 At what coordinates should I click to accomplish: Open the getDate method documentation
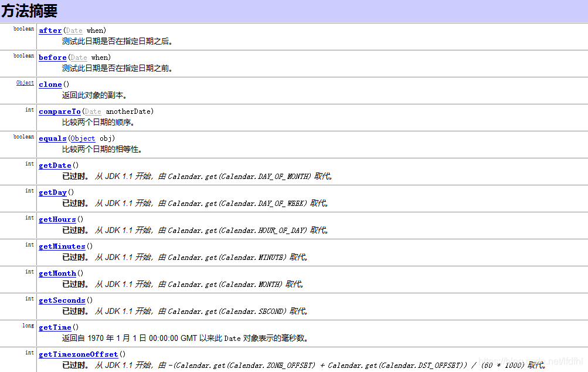[x=55, y=165]
